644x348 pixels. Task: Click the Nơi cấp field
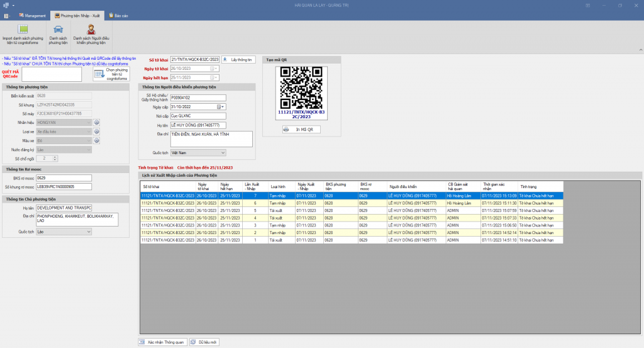tap(198, 116)
